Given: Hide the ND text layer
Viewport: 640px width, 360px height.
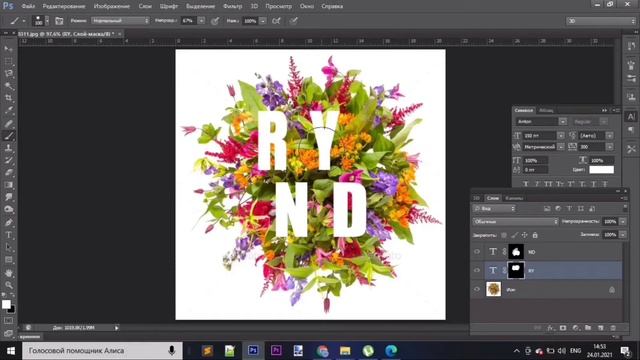Looking at the screenshot, I should (x=477, y=252).
